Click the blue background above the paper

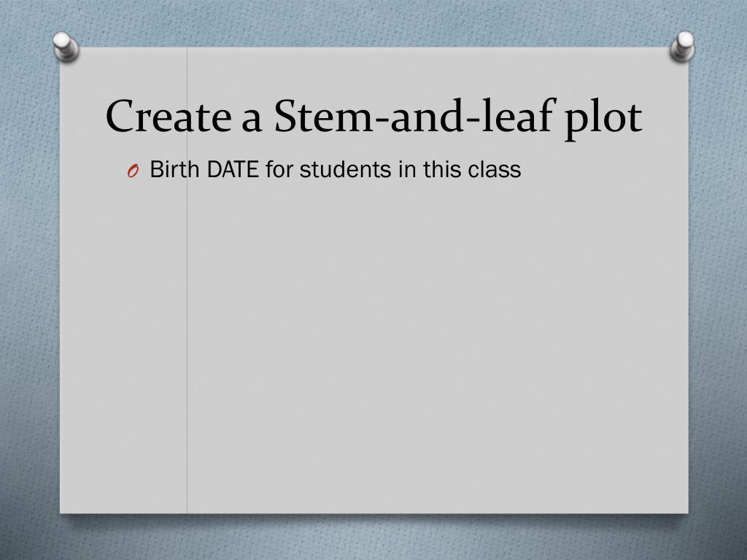[373, 21]
